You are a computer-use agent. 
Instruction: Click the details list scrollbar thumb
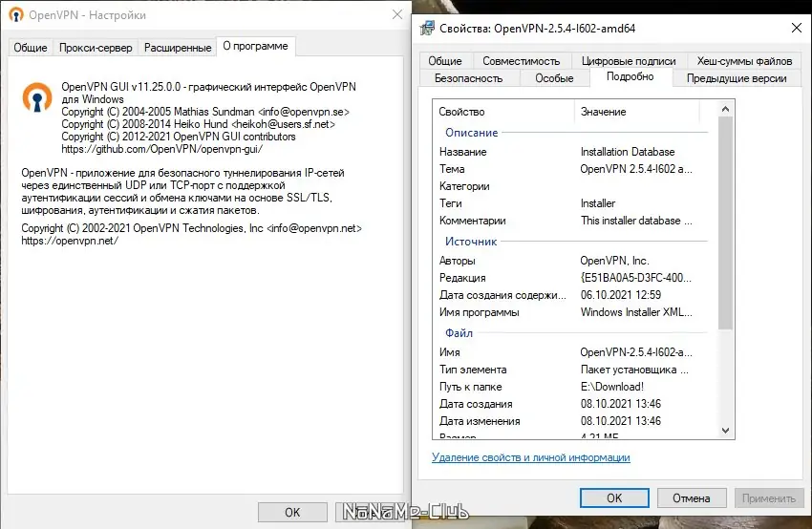(725, 222)
